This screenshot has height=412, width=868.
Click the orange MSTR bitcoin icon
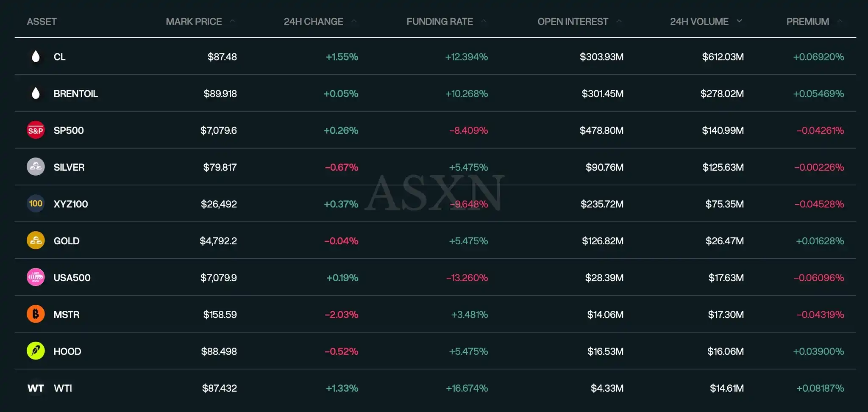[x=36, y=314]
